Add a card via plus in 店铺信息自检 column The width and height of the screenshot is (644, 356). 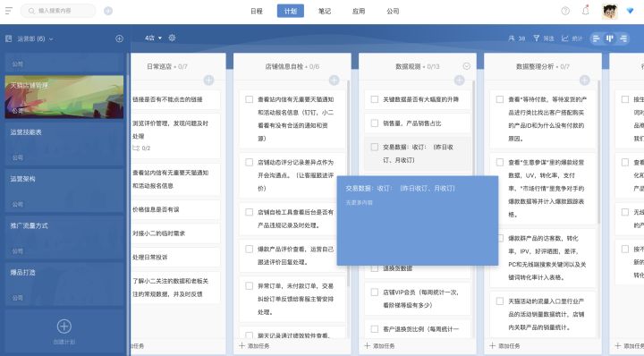(334, 81)
